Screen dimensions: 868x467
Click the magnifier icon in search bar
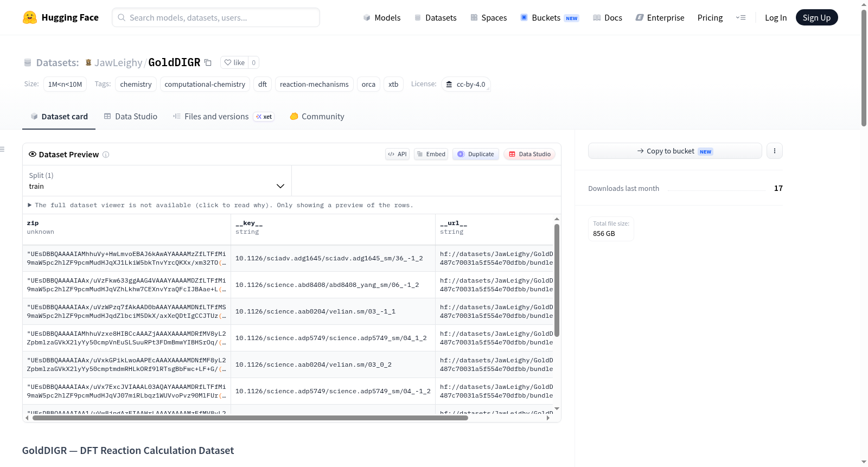(122, 17)
